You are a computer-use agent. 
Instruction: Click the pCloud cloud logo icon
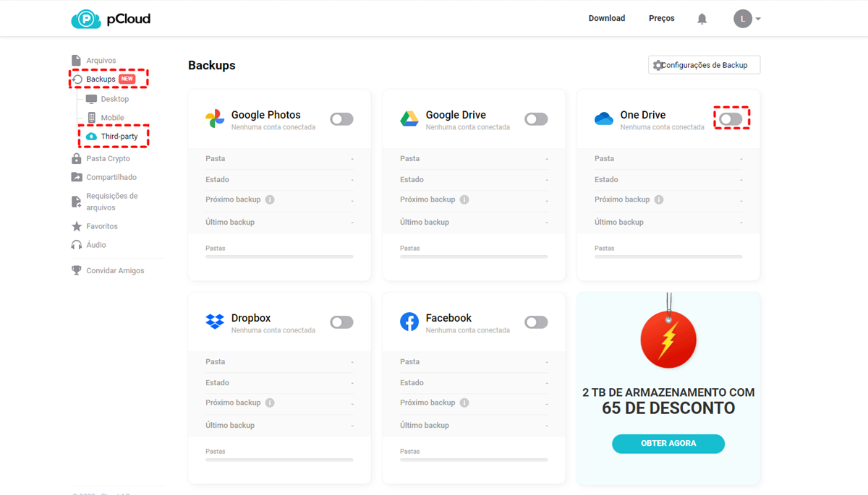tap(86, 19)
